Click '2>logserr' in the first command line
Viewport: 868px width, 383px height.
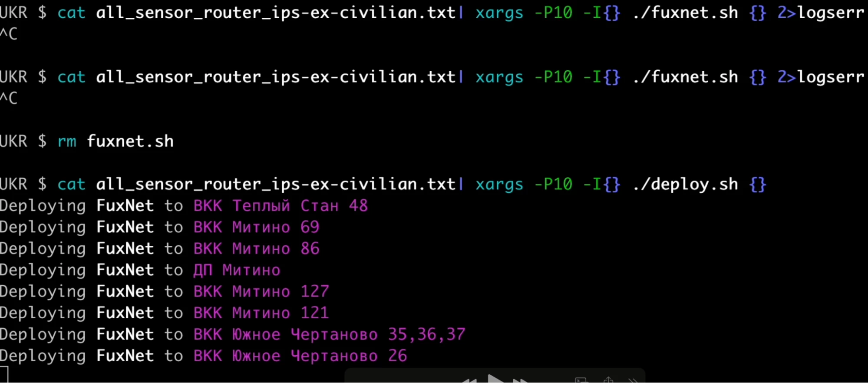(x=820, y=13)
